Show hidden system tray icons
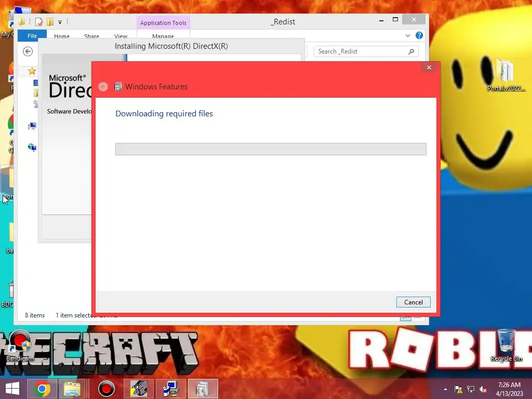Image resolution: width=532 pixels, height=399 pixels. tap(445, 389)
